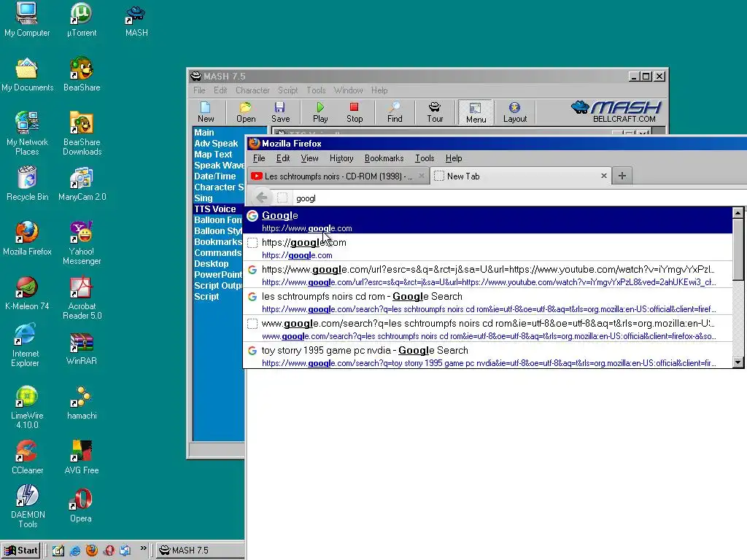The width and height of the screenshot is (747, 560).
Task: Launch K-Meleon 74 browser icon
Action: (27, 293)
